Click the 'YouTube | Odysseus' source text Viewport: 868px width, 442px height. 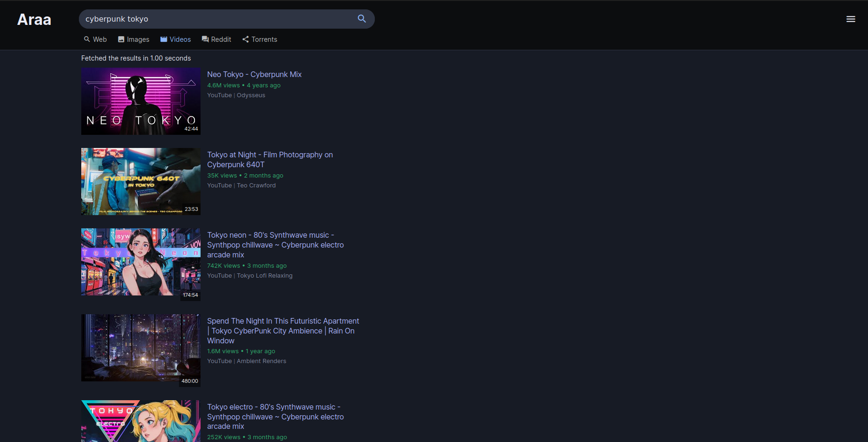point(236,95)
